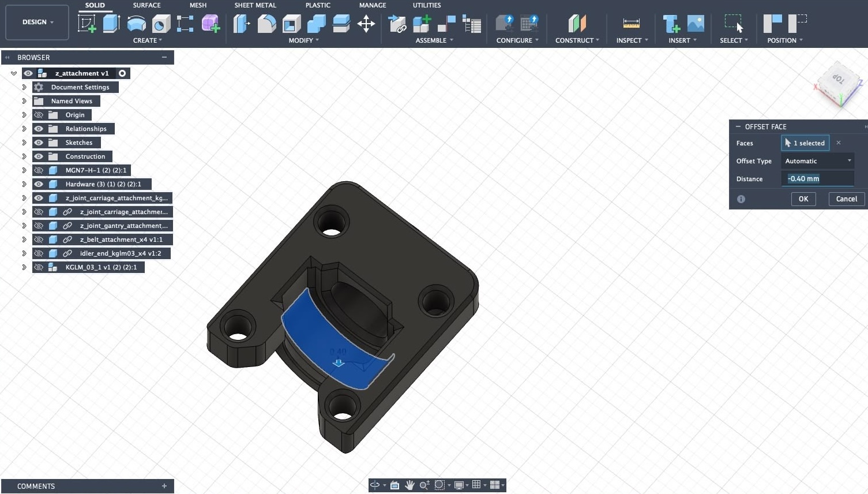Select the Fillet tool

point(266,24)
